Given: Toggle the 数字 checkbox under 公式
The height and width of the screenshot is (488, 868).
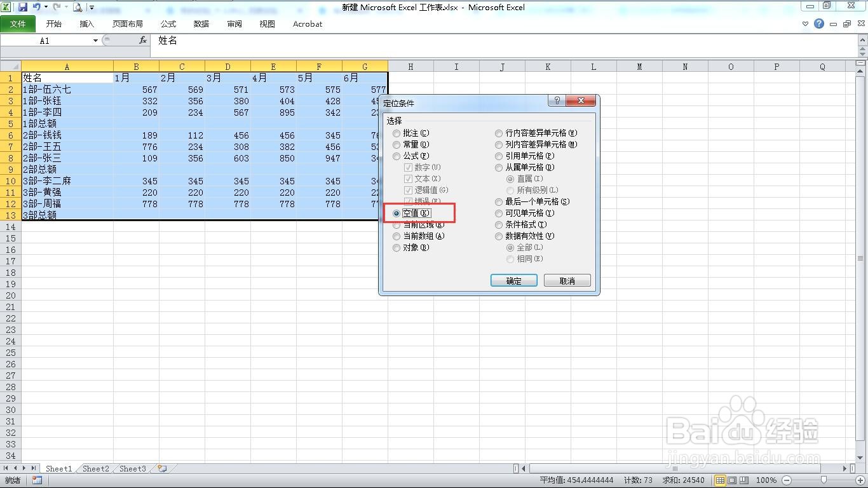Looking at the screenshot, I should pyautogui.click(x=423, y=168).
